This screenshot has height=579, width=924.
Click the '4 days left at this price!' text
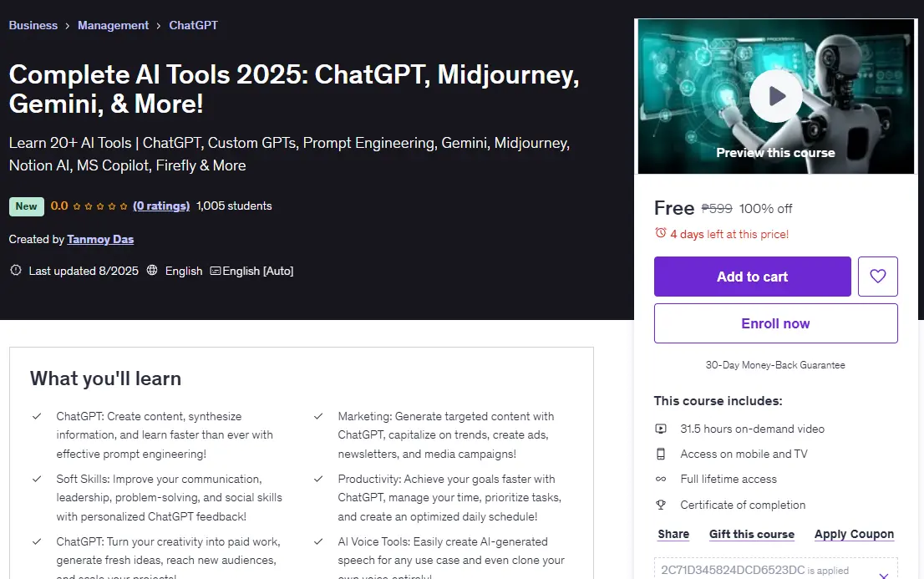pos(729,234)
